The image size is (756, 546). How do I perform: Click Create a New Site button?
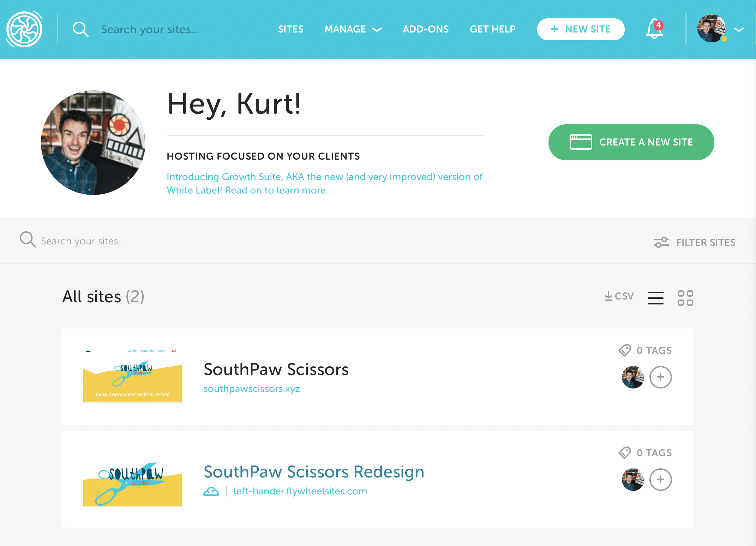631,142
